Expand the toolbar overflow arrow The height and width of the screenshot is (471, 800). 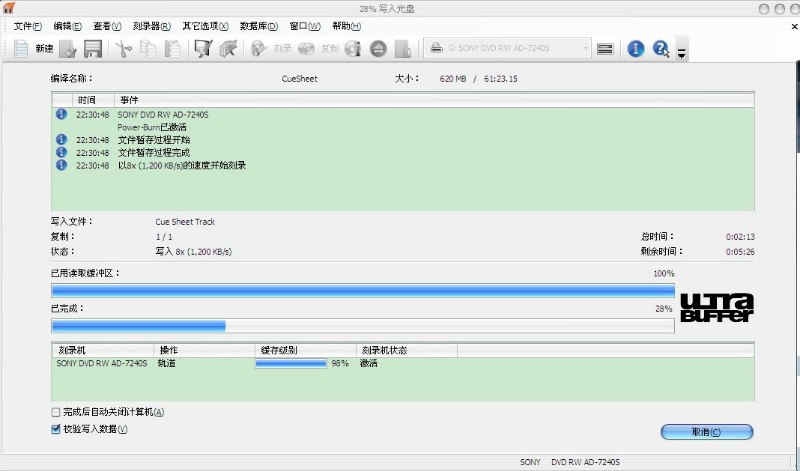click(682, 53)
